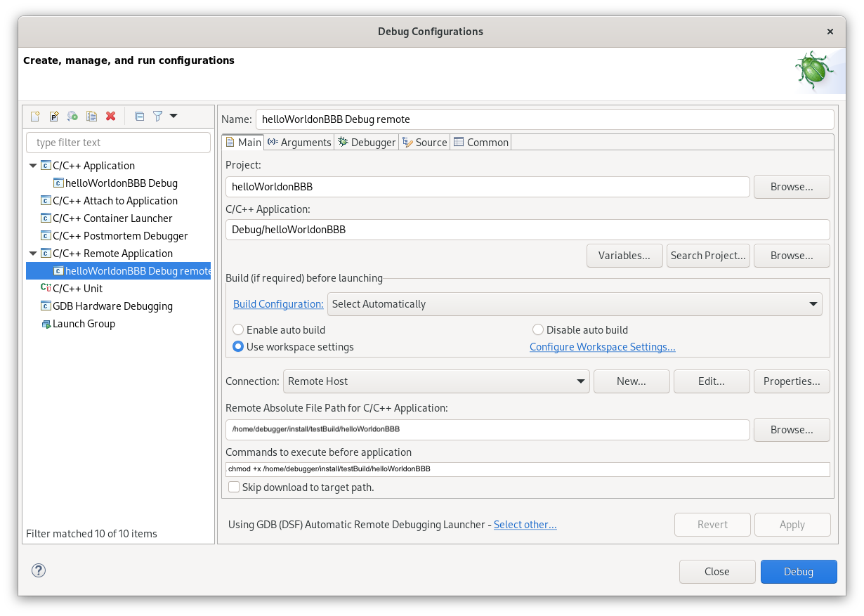Click the filter funnel icon
864x616 pixels.
point(158,117)
